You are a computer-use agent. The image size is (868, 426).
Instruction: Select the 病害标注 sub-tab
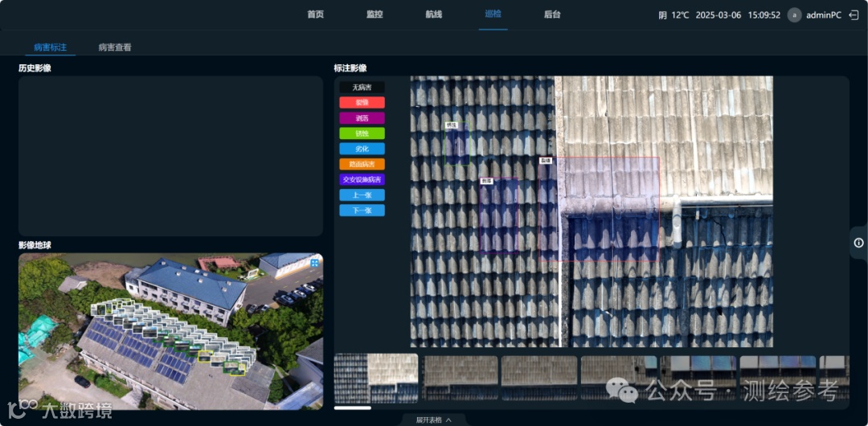click(x=51, y=47)
